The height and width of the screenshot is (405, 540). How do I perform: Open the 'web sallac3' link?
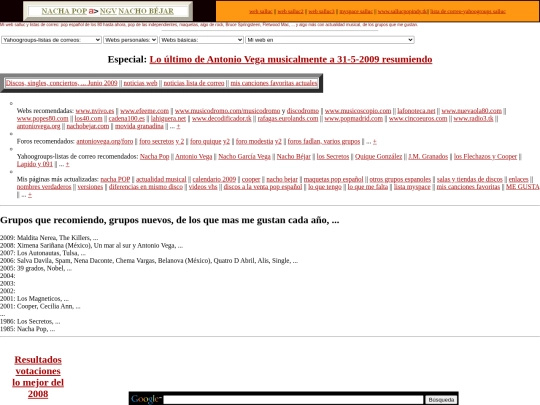tap(321, 11)
